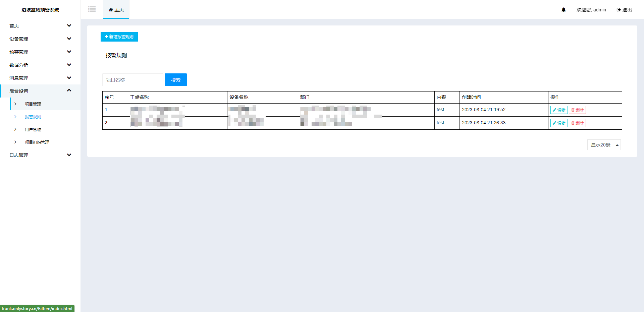Click the 新增报警规则 add button
The height and width of the screenshot is (312, 644).
click(119, 37)
